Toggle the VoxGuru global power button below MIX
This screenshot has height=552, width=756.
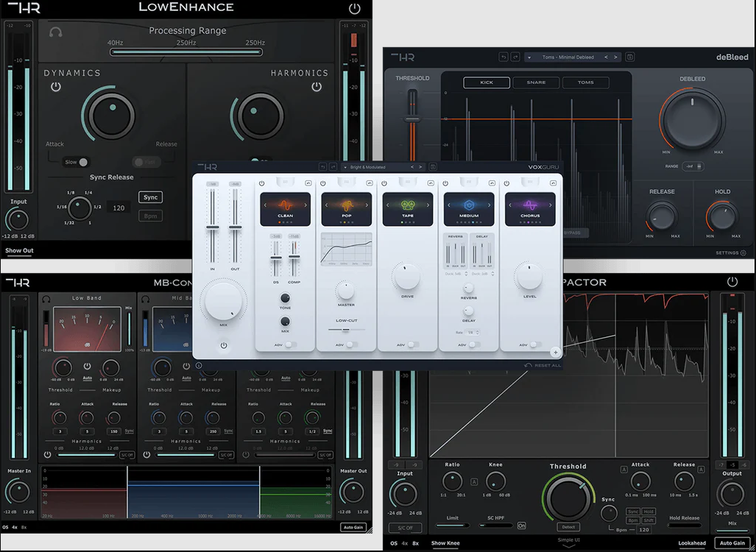pos(223,346)
